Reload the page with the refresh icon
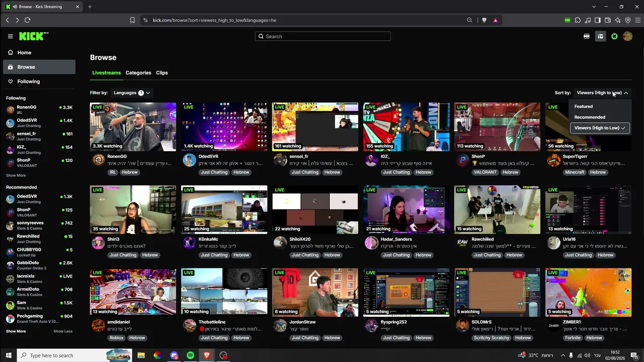This screenshot has width=644, height=362. click(27, 20)
